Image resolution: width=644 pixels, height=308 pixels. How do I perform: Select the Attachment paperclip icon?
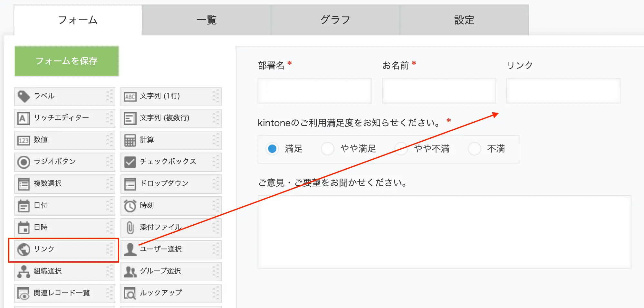[130, 228]
